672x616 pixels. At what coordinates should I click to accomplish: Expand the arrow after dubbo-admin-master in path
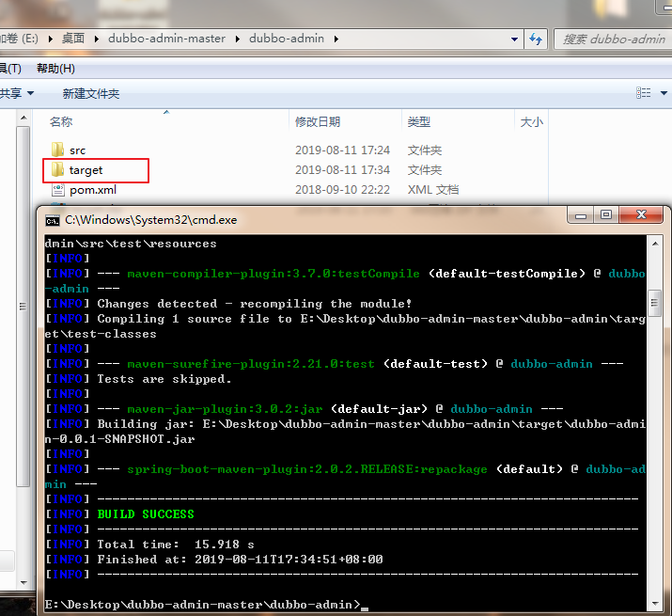pos(238,39)
